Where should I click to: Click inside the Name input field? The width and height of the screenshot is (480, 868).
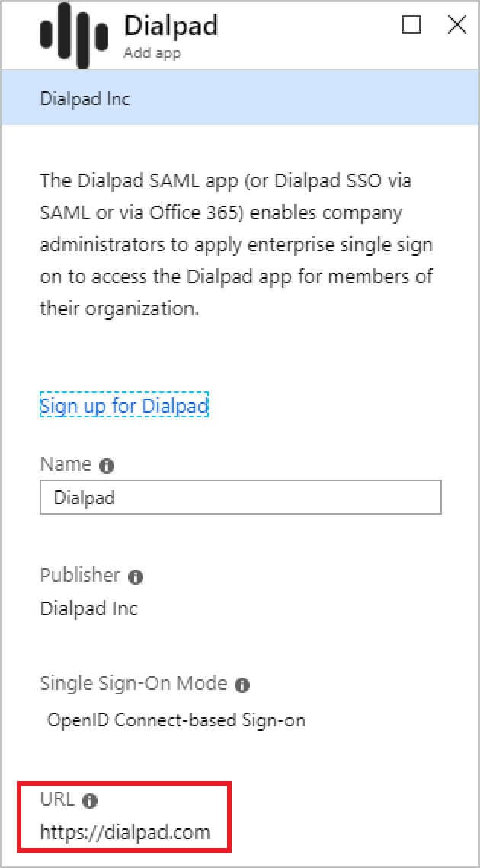[240, 497]
